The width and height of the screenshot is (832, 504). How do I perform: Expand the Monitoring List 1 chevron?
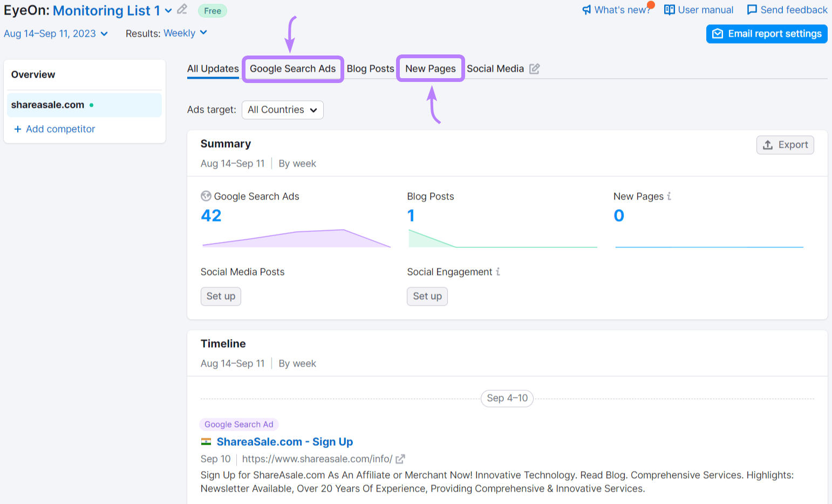point(167,10)
